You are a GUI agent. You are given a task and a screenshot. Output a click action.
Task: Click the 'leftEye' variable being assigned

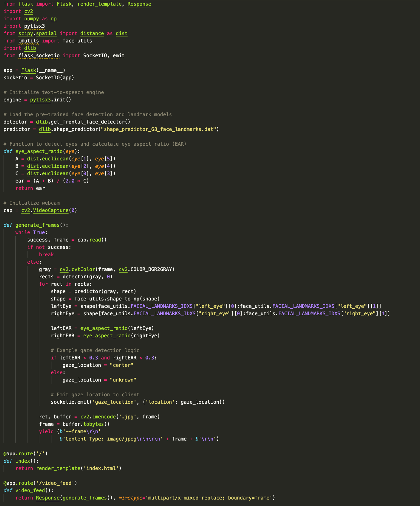coord(61,306)
